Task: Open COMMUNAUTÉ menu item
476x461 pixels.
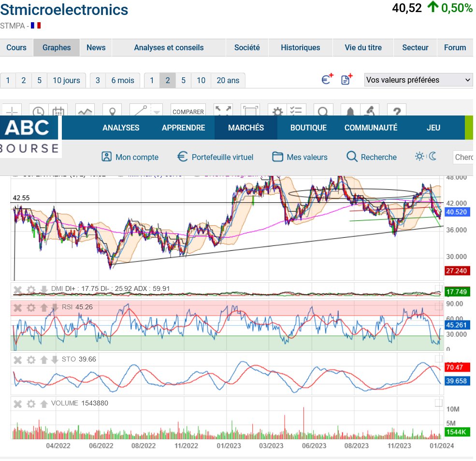Action: pos(371,128)
